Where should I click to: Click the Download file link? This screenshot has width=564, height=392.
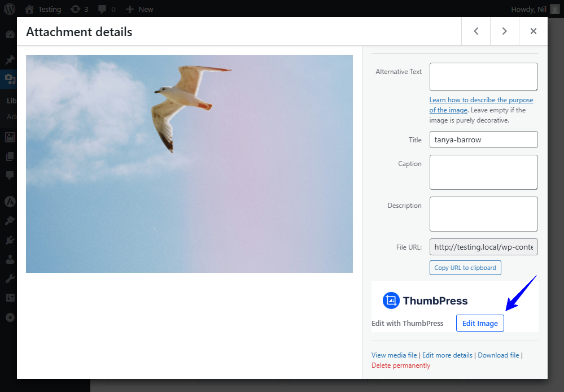point(498,355)
